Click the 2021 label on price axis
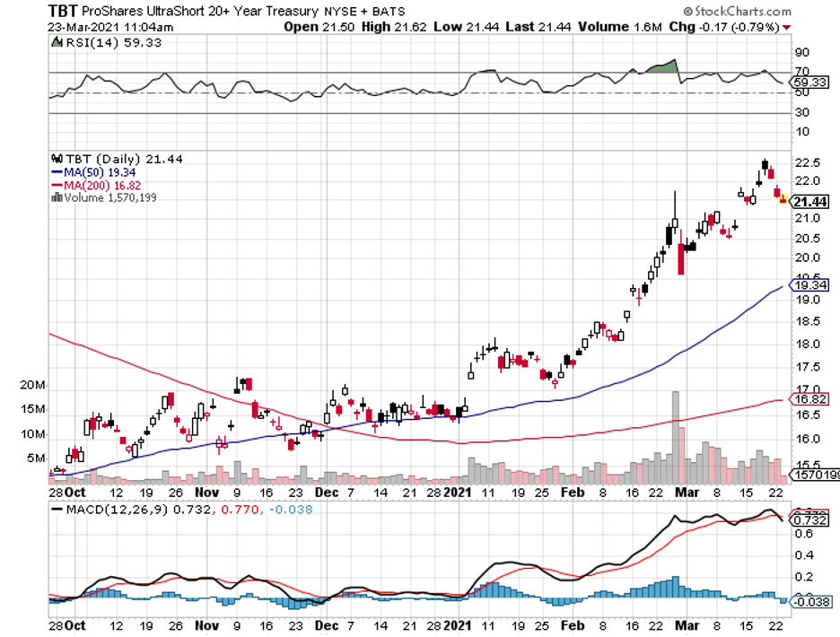The image size is (840, 637). [x=457, y=493]
